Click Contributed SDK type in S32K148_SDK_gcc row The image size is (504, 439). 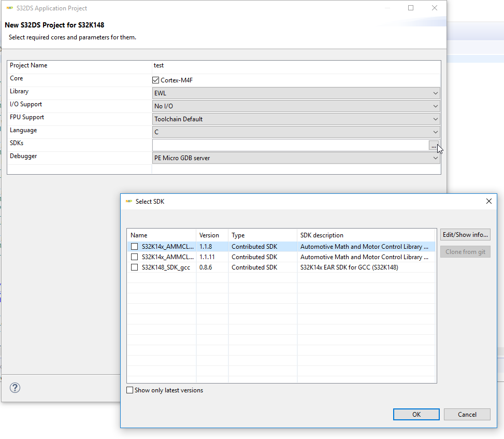(254, 267)
